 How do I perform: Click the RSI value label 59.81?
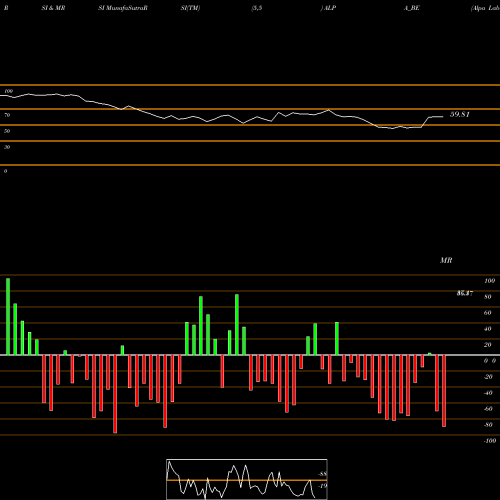click(460, 114)
